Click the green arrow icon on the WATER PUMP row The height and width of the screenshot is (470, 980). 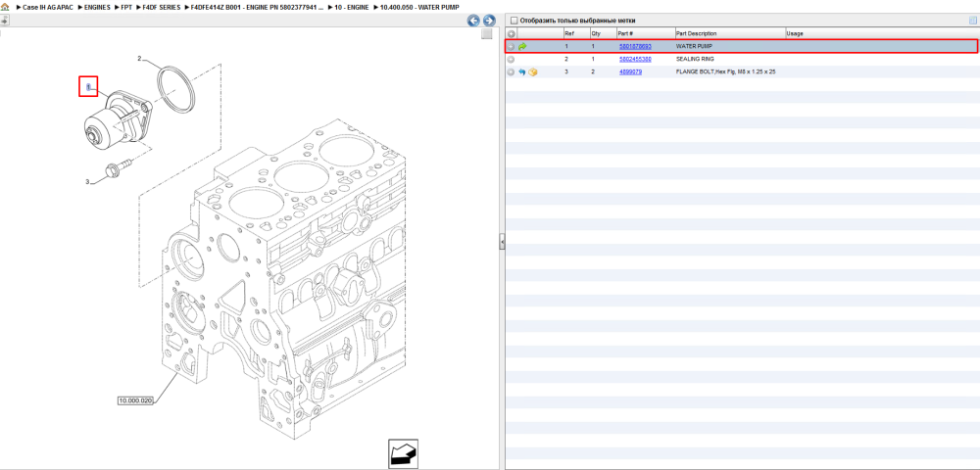pos(522,46)
